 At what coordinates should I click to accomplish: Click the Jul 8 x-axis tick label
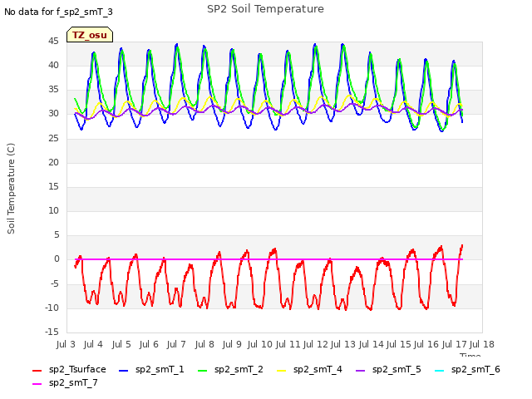[204, 344]
